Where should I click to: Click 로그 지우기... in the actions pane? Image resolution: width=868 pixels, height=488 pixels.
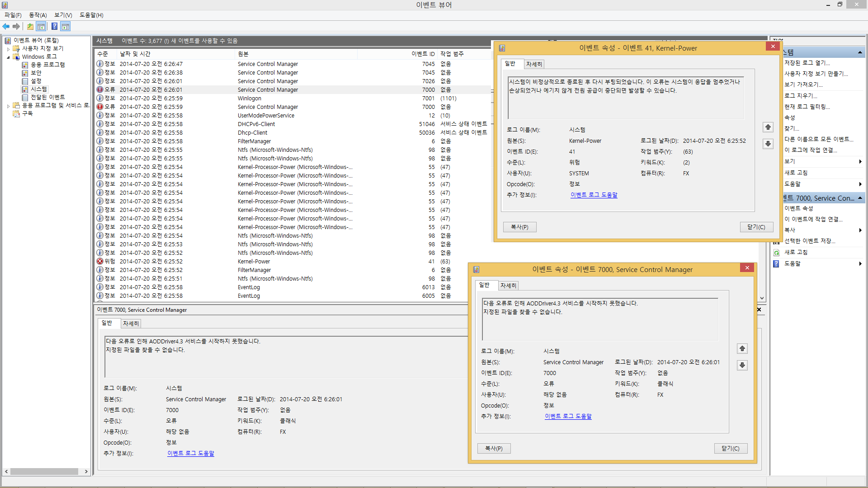pos(801,96)
